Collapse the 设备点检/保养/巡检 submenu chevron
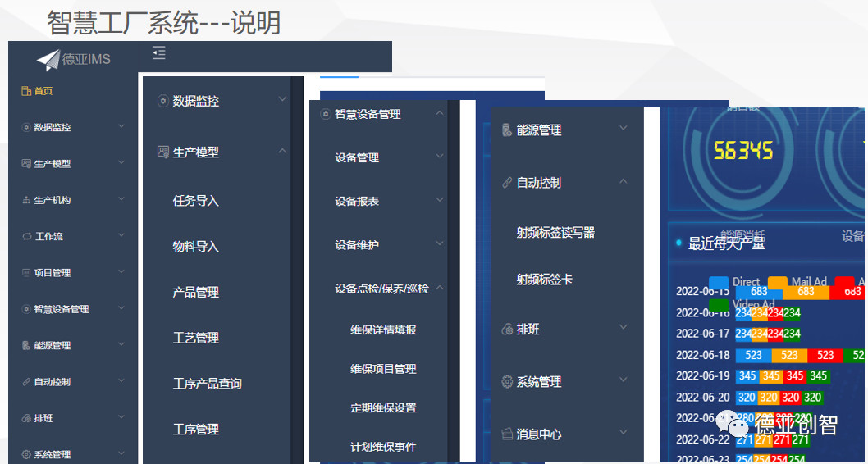 pos(440,289)
